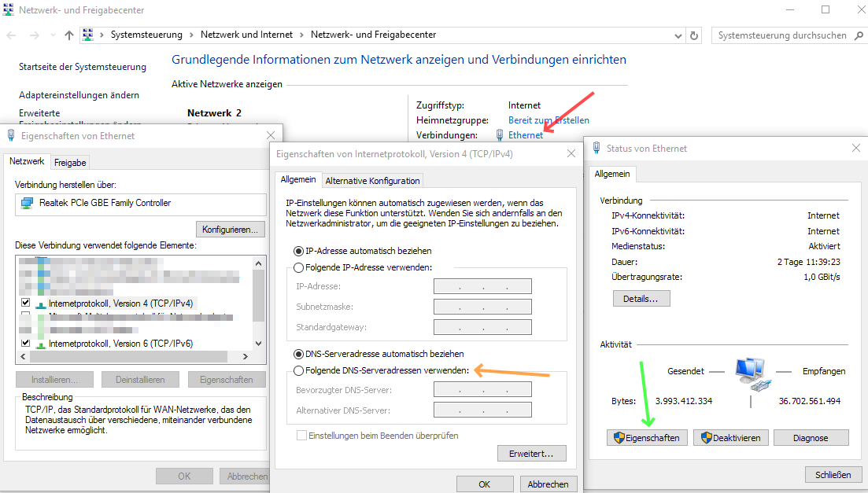Image resolution: width=868 pixels, height=493 pixels.
Task: Close the Eigenschaften von Ethernet window
Action: pos(271,135)
